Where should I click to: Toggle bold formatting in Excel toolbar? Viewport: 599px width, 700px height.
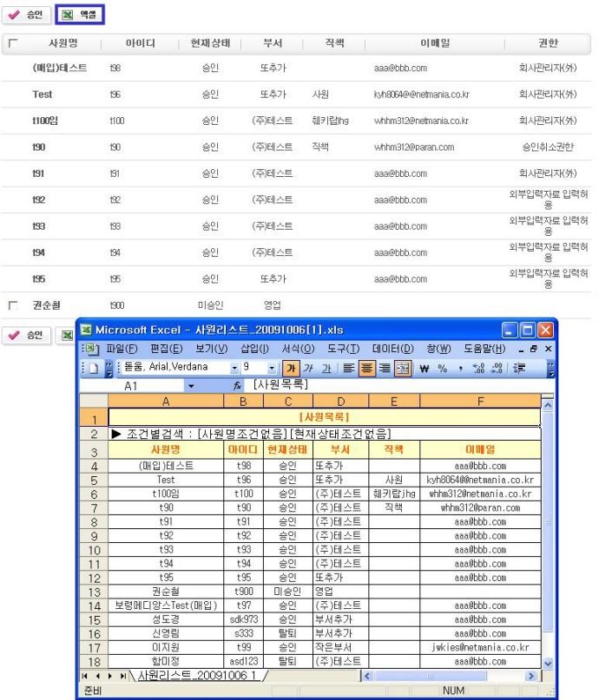coord(291,368)
